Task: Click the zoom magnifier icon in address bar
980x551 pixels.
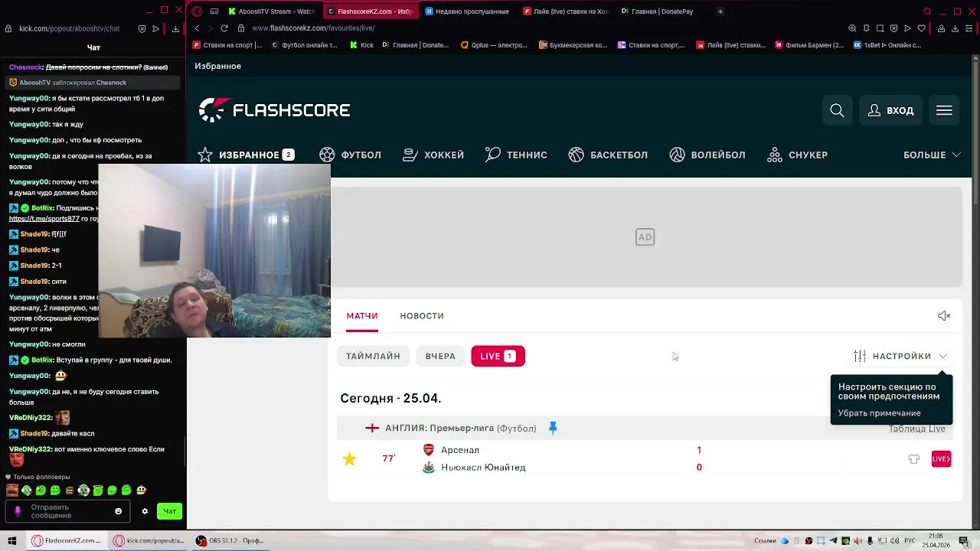Action: [x=852, y=28]
